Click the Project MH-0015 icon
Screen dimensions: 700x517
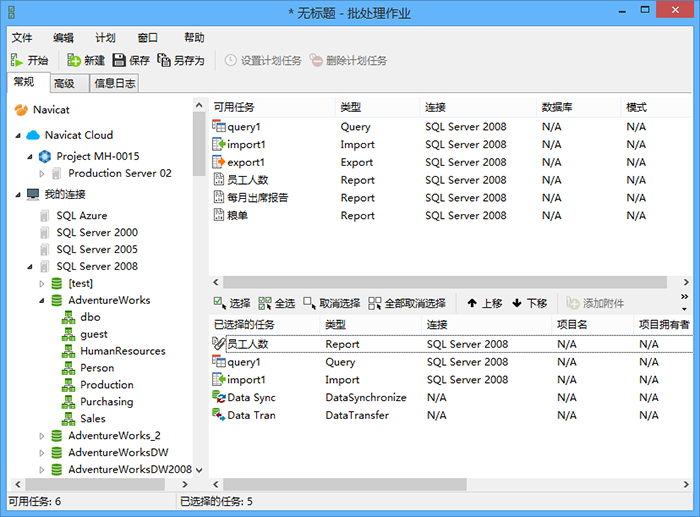coord(45,156)
